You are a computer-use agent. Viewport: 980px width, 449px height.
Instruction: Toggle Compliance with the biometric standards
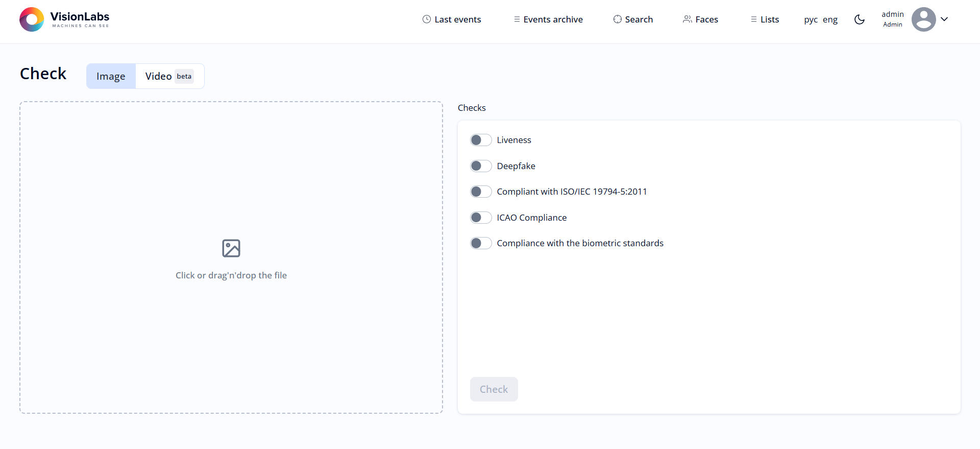[x=481, y=243]
